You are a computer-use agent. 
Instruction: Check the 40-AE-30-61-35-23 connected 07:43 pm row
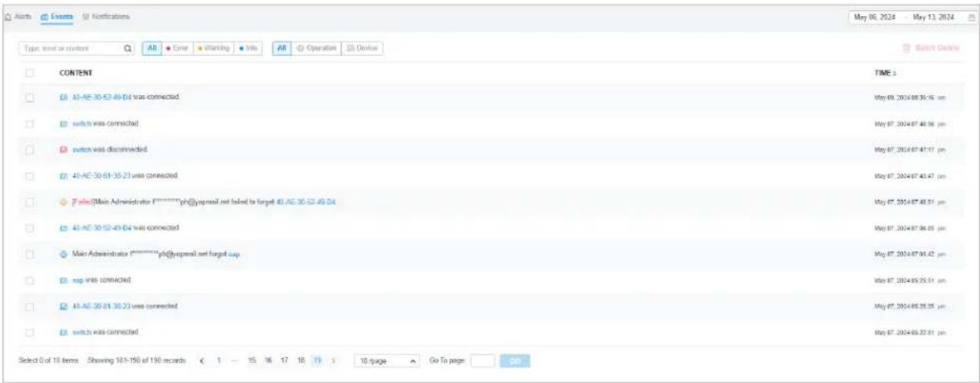tap(30, 176)
